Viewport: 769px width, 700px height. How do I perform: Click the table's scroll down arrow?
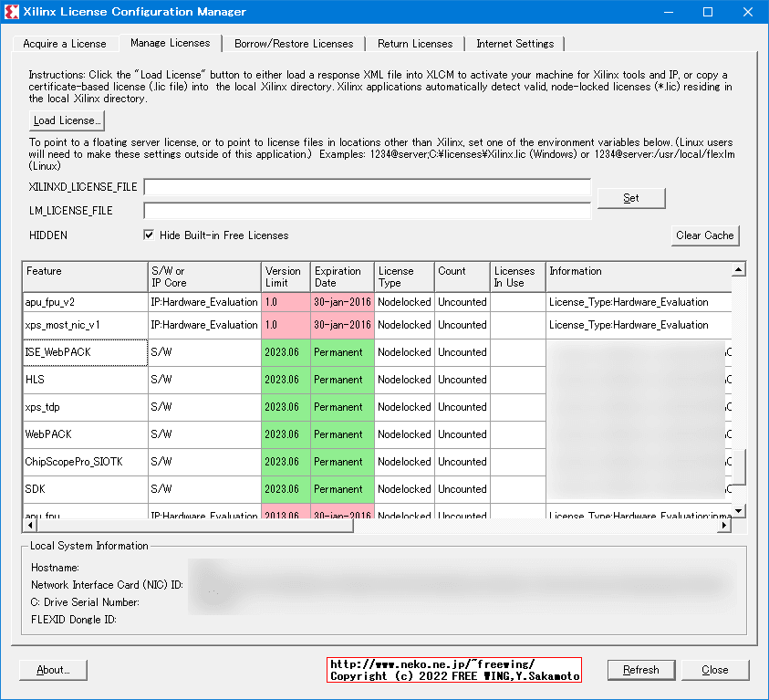click(739, 510)
